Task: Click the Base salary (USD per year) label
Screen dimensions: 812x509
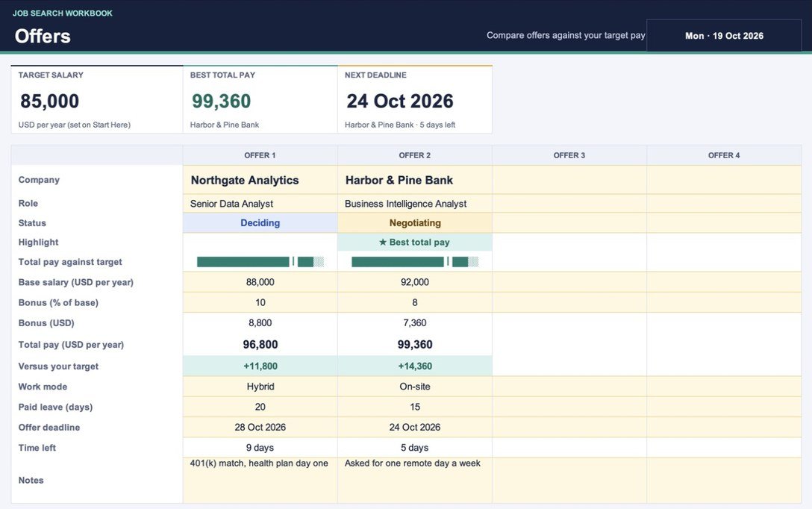Action: click(x=75, y=282)
